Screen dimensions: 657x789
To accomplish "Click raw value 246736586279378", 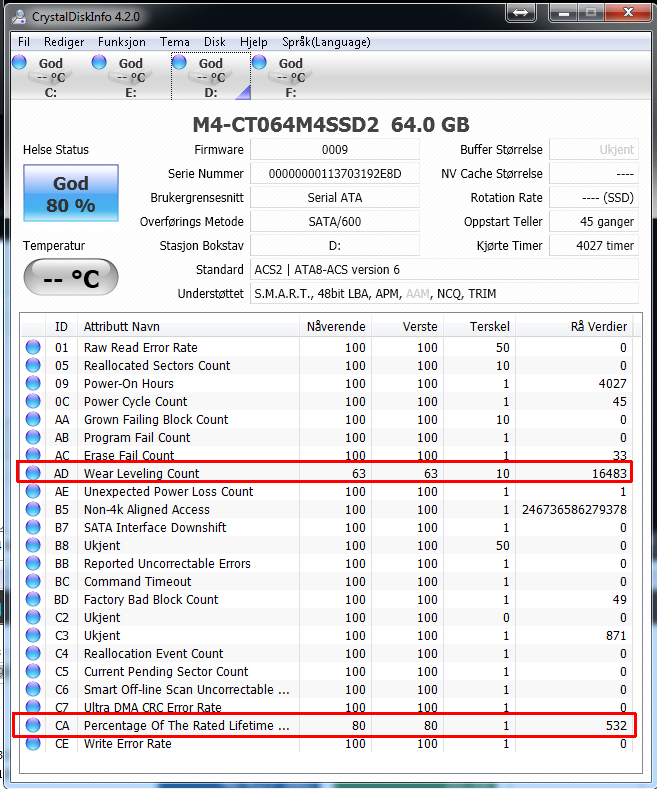I will [574, 509].
